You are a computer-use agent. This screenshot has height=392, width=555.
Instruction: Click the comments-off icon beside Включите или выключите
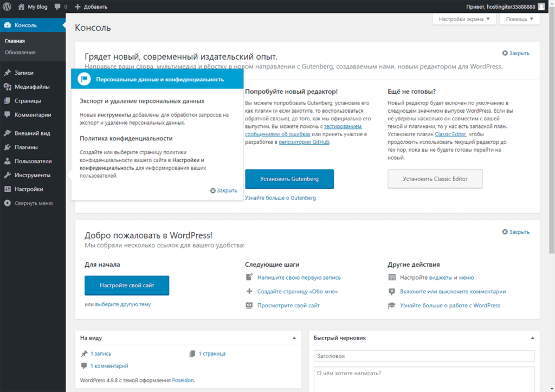392,292
